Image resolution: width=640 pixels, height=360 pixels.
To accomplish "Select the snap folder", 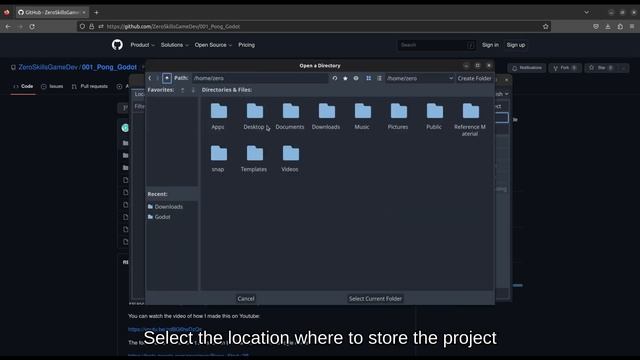I will (218, 159).
